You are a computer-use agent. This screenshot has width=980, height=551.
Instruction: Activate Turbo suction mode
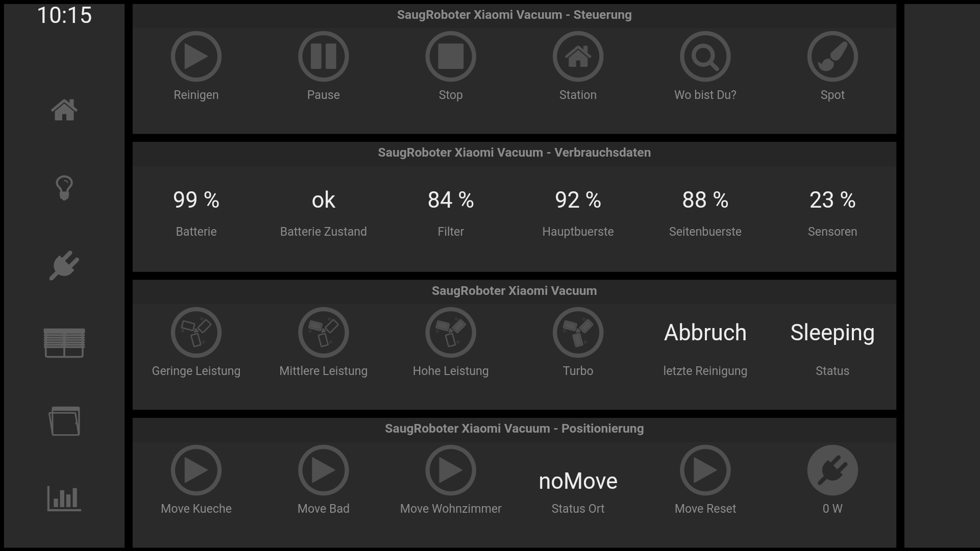578,333
